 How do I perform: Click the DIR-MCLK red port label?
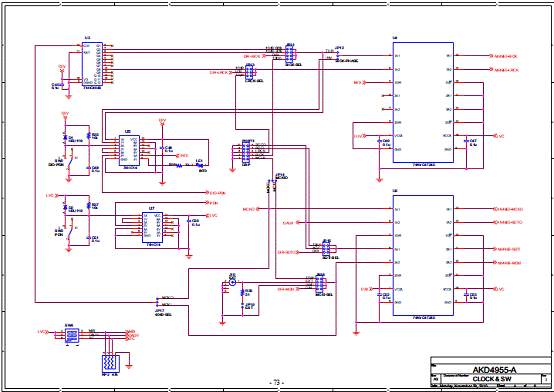click(x=286, y=289)
